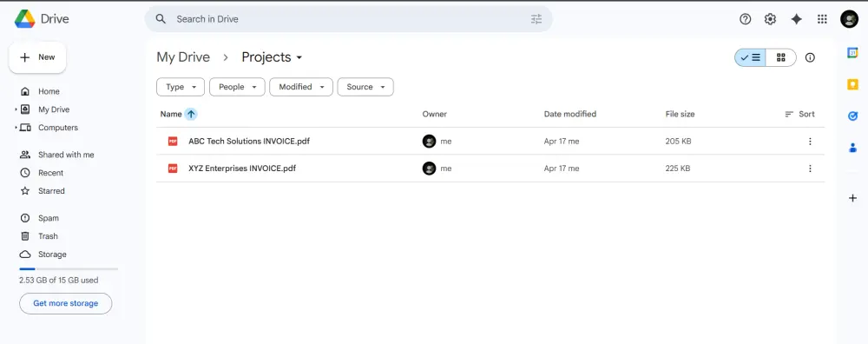Open Google Keep side panel icon
The image size is (868, 344).
pos(852,84)
